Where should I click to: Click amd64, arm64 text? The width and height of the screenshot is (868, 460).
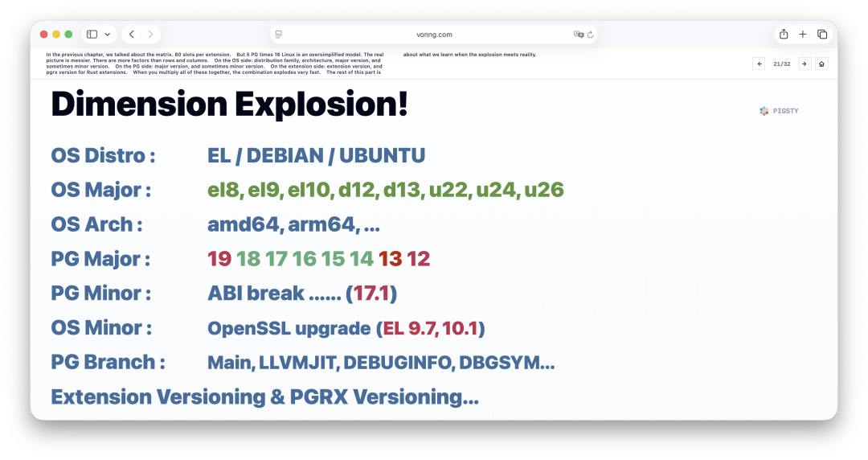(x=293, y=224)
